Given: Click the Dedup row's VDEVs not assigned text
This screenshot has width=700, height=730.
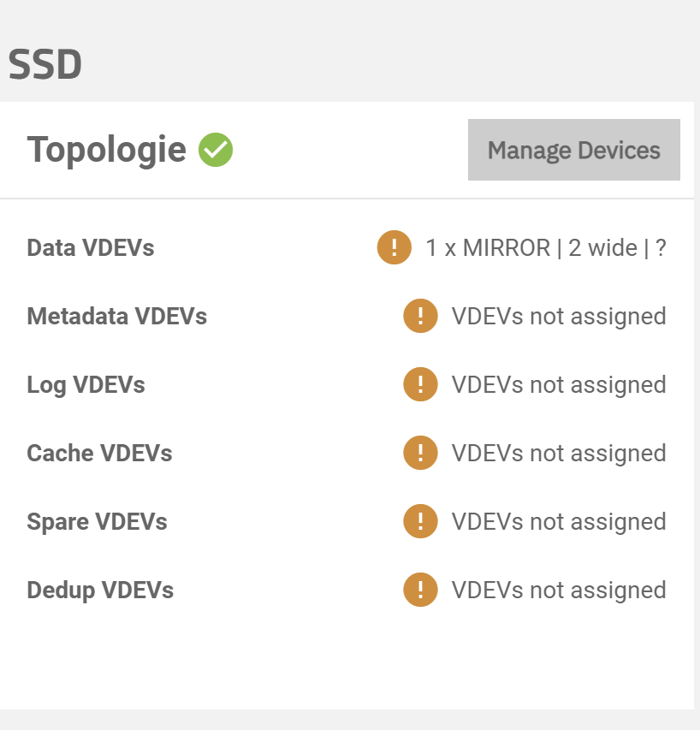Looking at the screenshot, I should coord(559,591).
